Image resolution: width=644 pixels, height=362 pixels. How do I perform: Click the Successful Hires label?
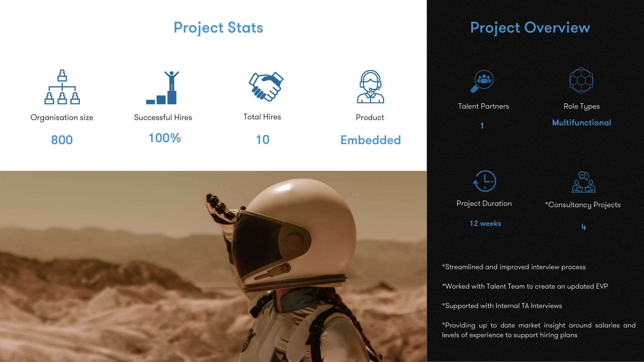[x=163, y=117]
